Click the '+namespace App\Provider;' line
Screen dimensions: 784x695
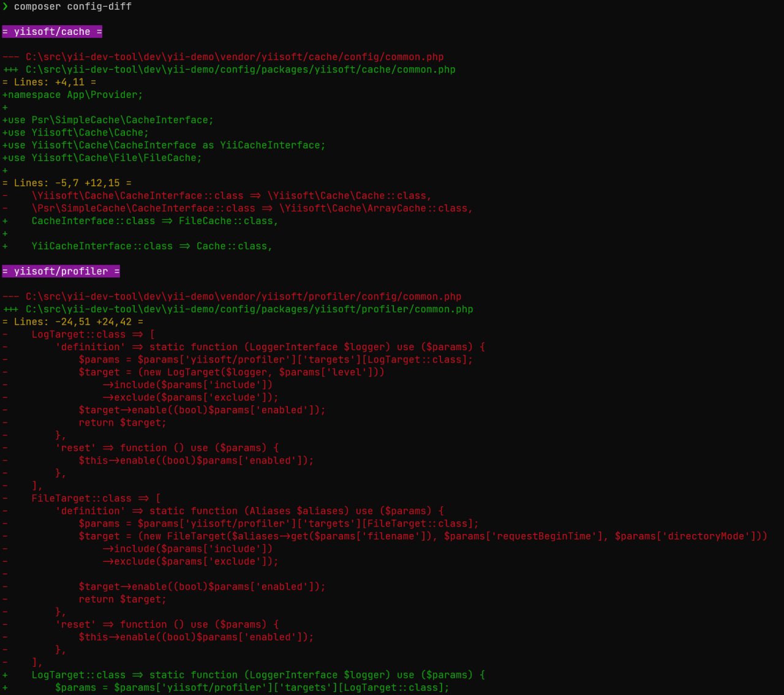72,94
